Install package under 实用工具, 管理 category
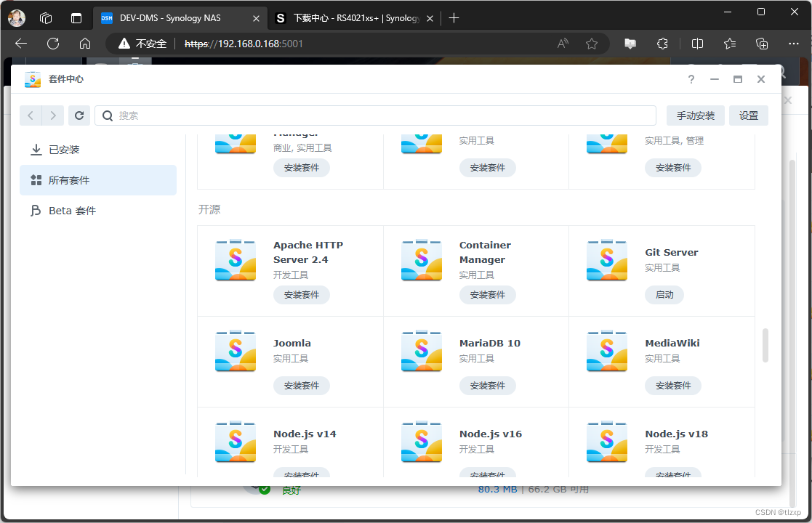Viewport: 812px width, 523px height. [x=672, y=168]
